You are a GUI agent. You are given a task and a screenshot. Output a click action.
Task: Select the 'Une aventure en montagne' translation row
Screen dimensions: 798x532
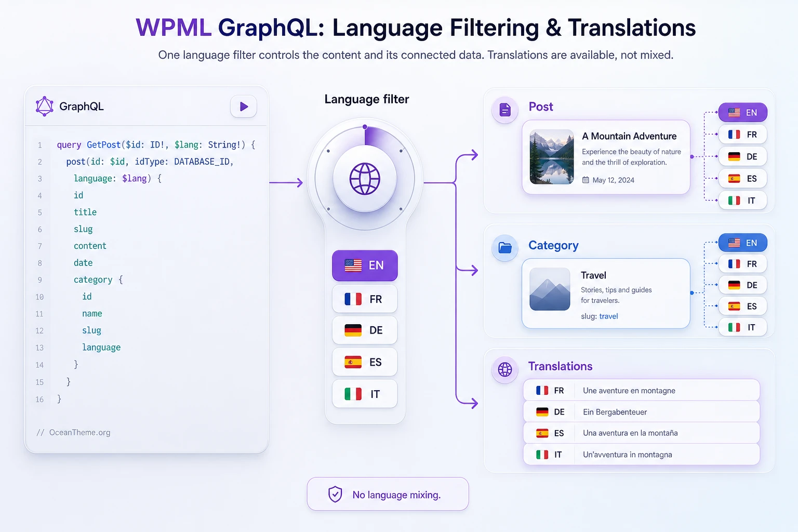(642, 390)
